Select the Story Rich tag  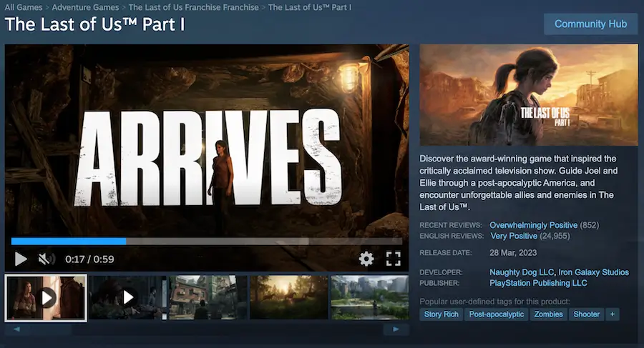[x=441, y=314]
